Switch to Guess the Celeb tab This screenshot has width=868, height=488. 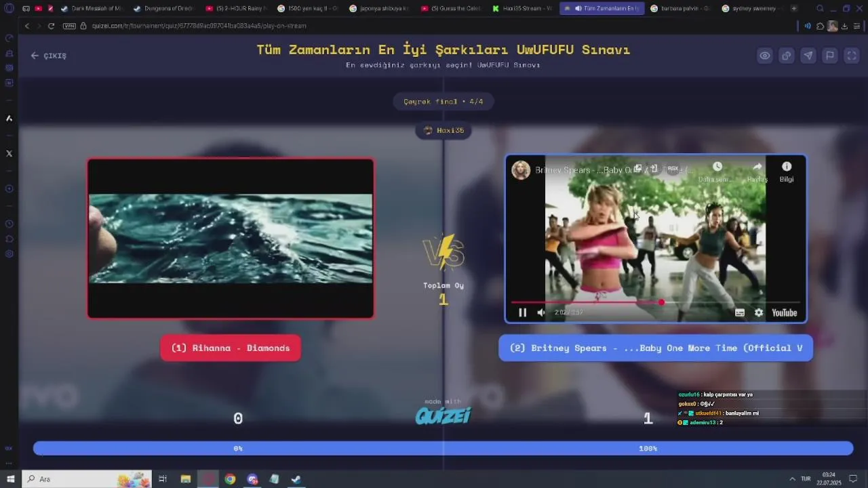tap(452, 8)
